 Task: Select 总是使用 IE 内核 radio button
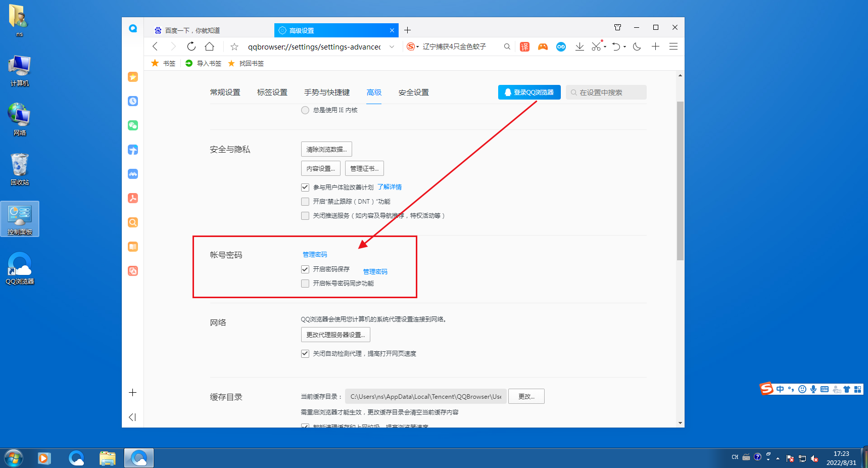305,110
